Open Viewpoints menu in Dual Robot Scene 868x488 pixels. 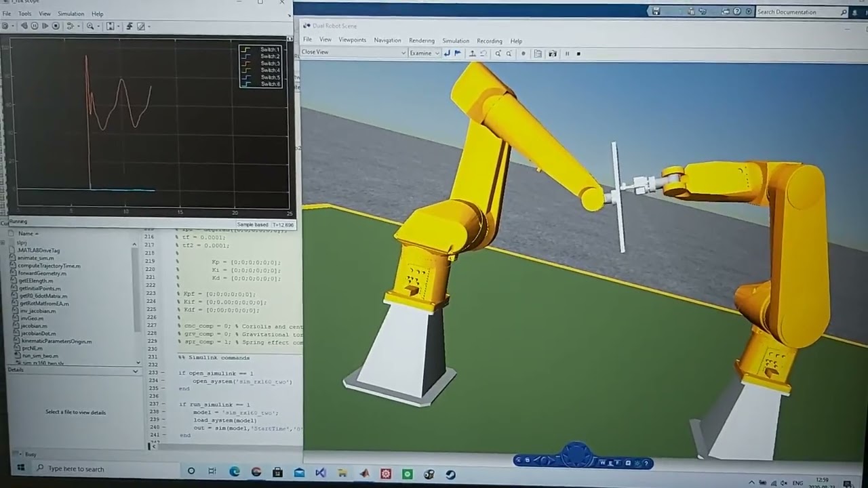click(x=352, y=40)
